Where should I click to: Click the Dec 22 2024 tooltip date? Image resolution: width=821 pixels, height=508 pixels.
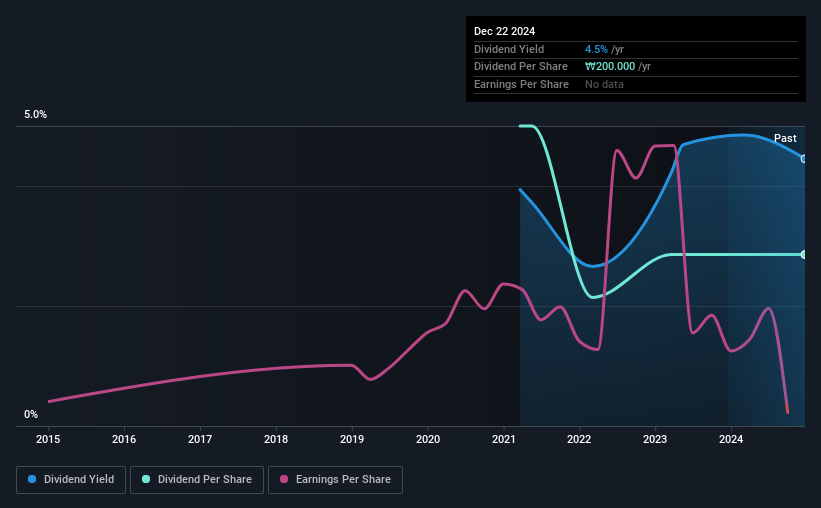coord(504,31)
